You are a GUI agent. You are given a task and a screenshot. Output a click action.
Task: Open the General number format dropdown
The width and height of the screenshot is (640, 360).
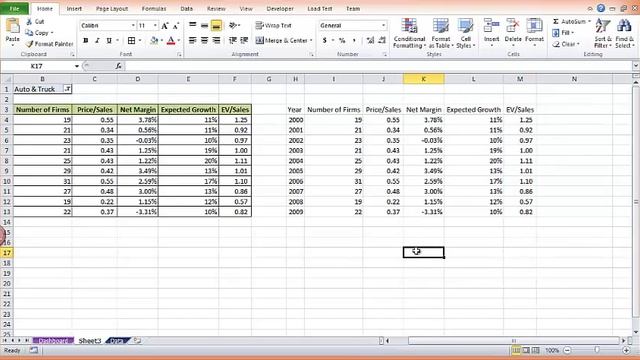(383, 26)
